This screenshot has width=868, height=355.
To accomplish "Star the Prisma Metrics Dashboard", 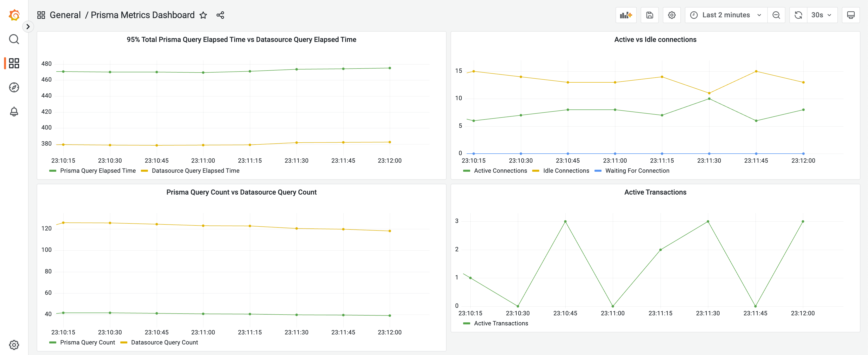I will click(x=203, y=15).
